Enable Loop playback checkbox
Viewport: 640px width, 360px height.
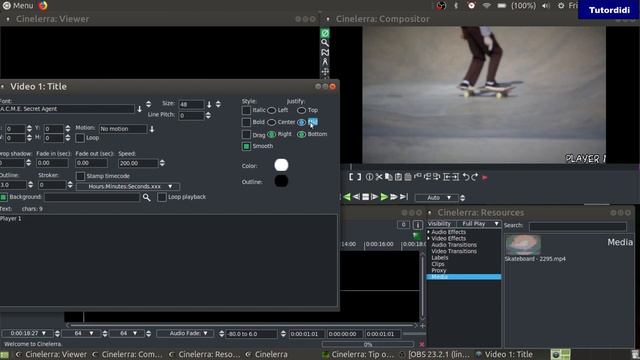point(162,197)
